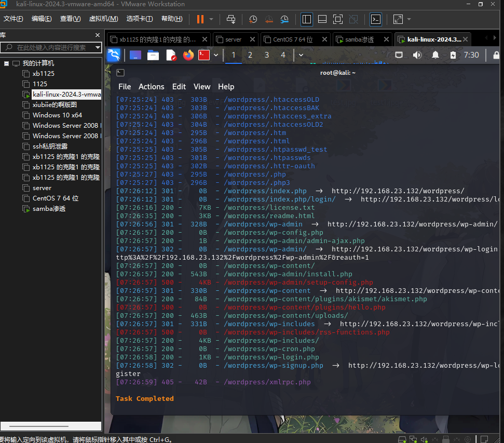Open the 虚拟机(M) menu

click(103, 19)
